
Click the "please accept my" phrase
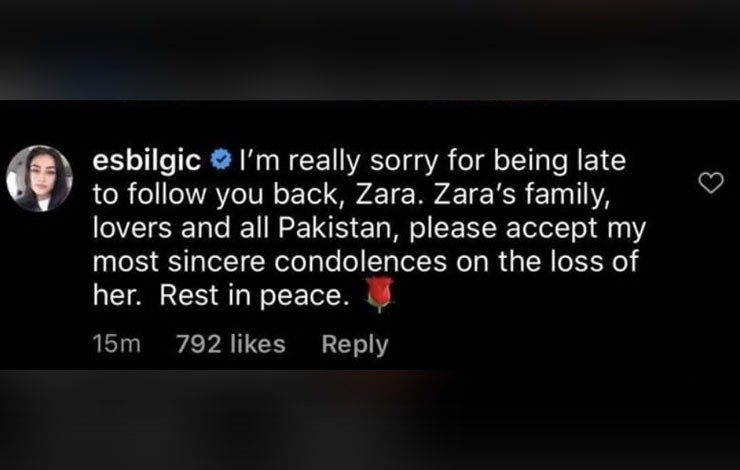[x=527, y=229]
